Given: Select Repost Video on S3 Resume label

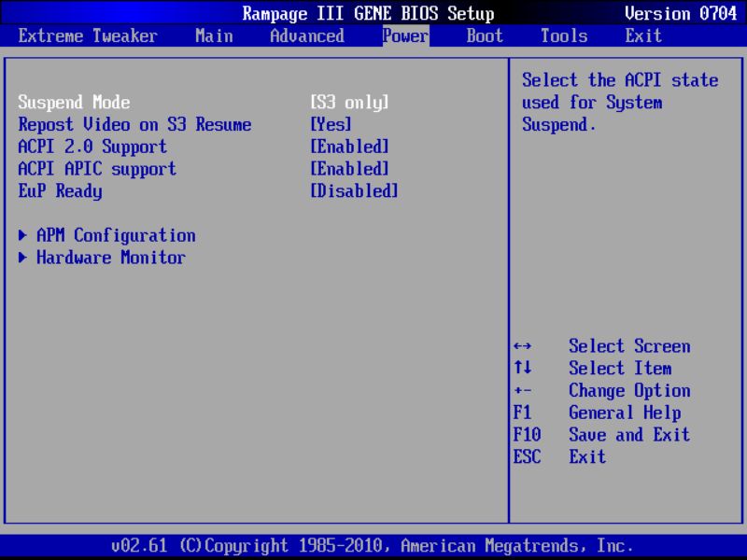Looking at the screenshot, I should pyautogui.click(x=134, y=125).
